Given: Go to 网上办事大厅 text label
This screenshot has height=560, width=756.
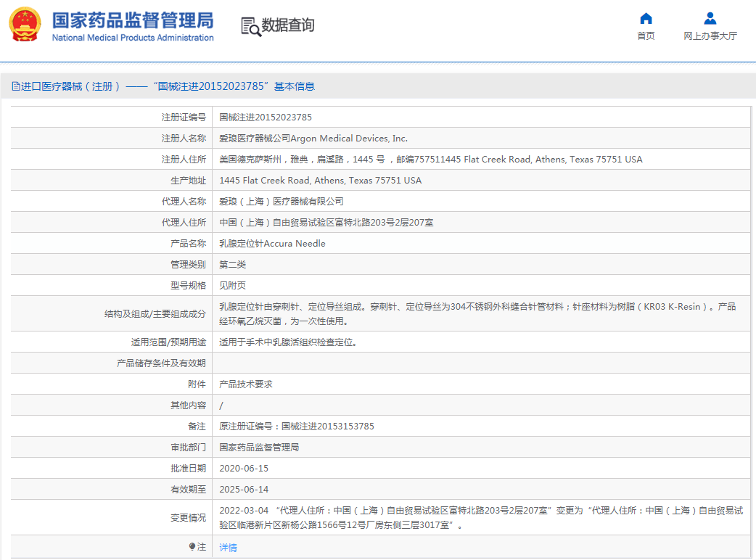Looking at the screenshot, I should [x=710, y=36].
